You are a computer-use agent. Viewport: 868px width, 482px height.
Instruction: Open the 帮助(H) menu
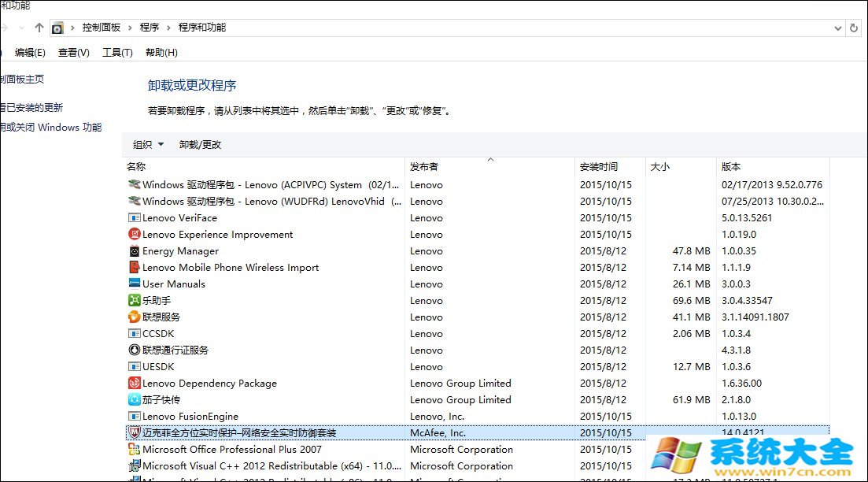tap(161, 53)
